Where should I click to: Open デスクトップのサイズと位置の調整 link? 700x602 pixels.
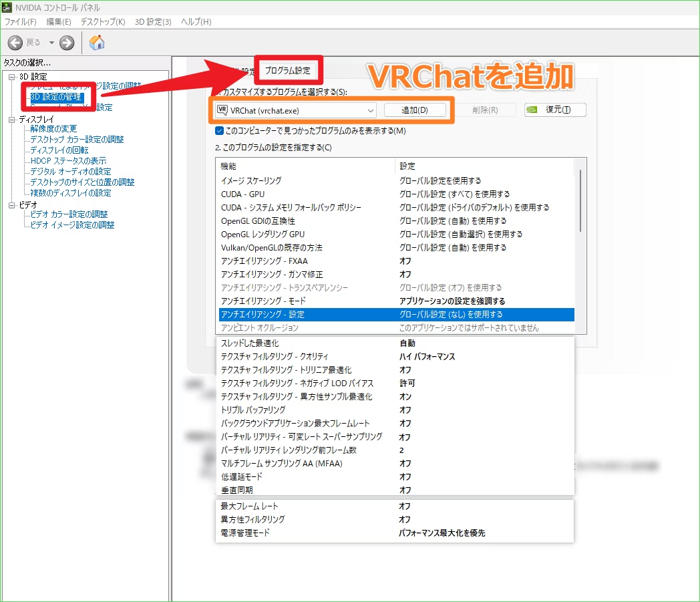click(x=82, y=182)
